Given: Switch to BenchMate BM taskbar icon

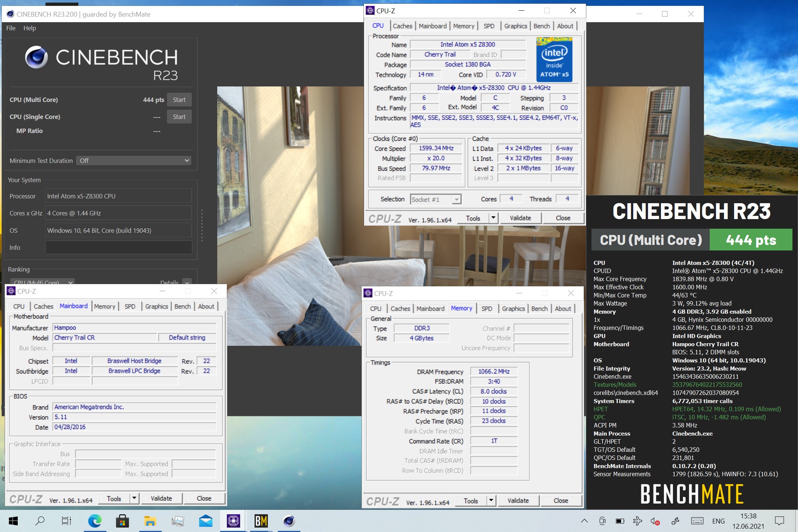Looking at the screenshot, I should (261, 521).
